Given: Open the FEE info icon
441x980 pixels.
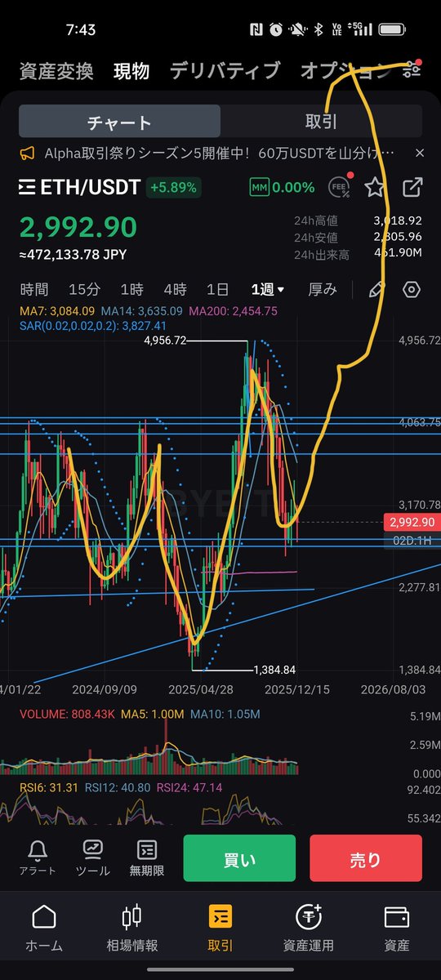Looking at the screenshot, I should [x=339, y=187].
